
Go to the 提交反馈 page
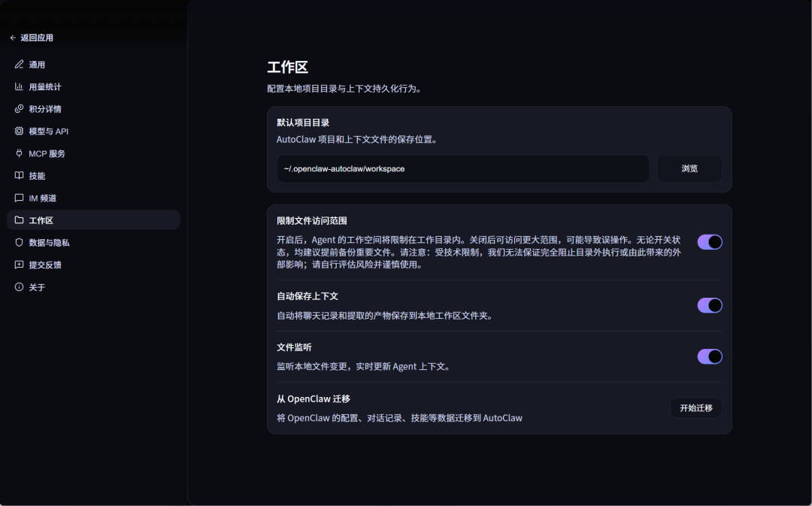pos(93,265)
